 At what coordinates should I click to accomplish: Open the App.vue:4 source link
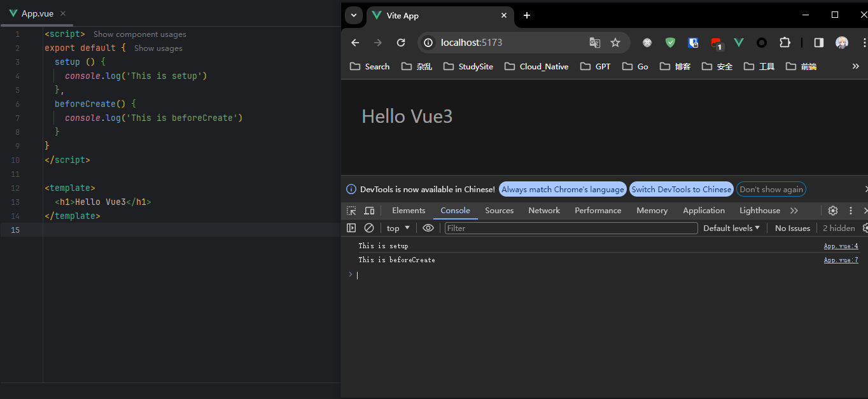tap(841, 246)
